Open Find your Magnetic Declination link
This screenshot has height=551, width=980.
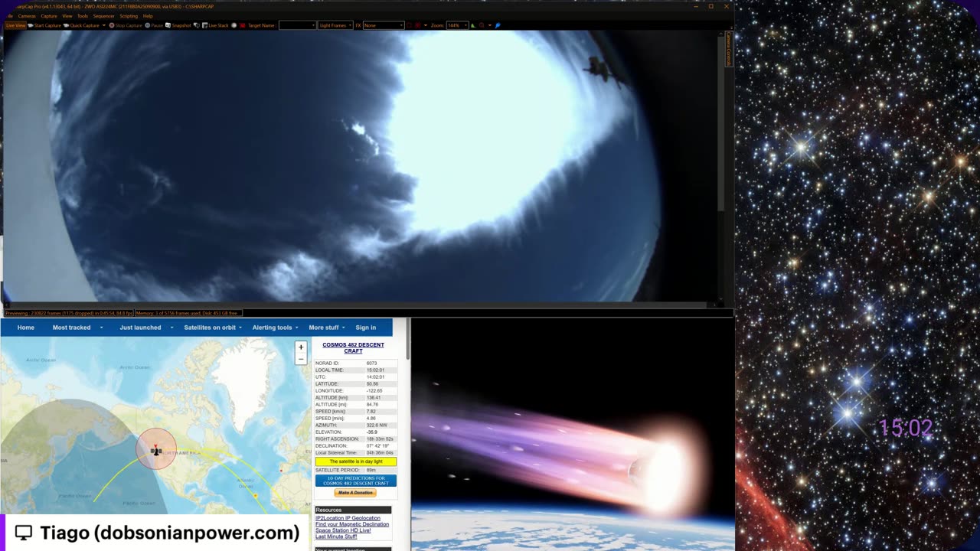[x=352, y=524]
